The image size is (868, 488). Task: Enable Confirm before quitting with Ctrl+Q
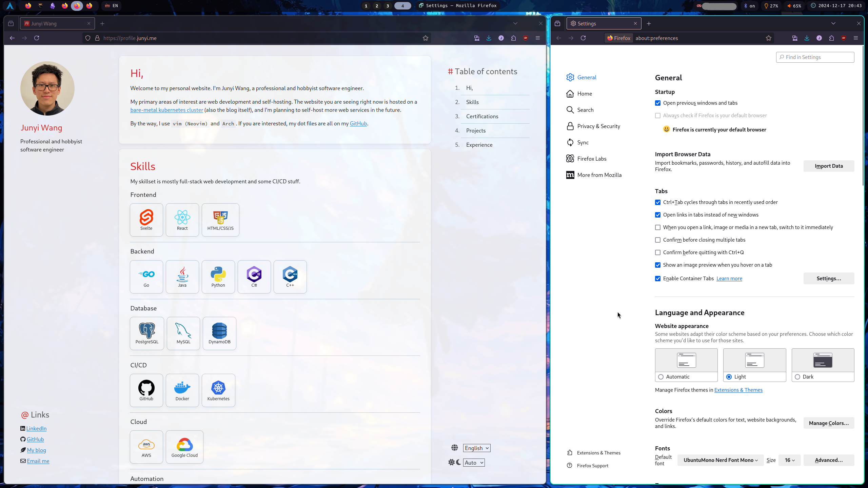coord(658,252)
